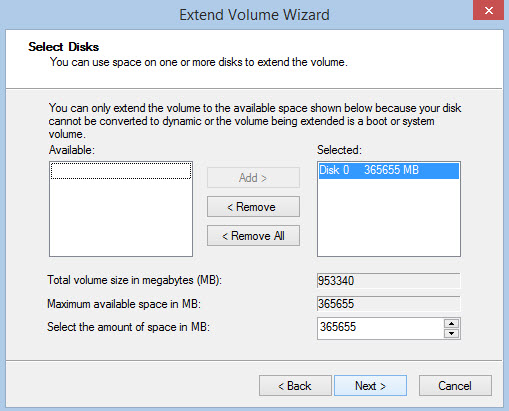Click the Selected: label
This screenshot has height=411, width=509.
[x=339, y=150]
